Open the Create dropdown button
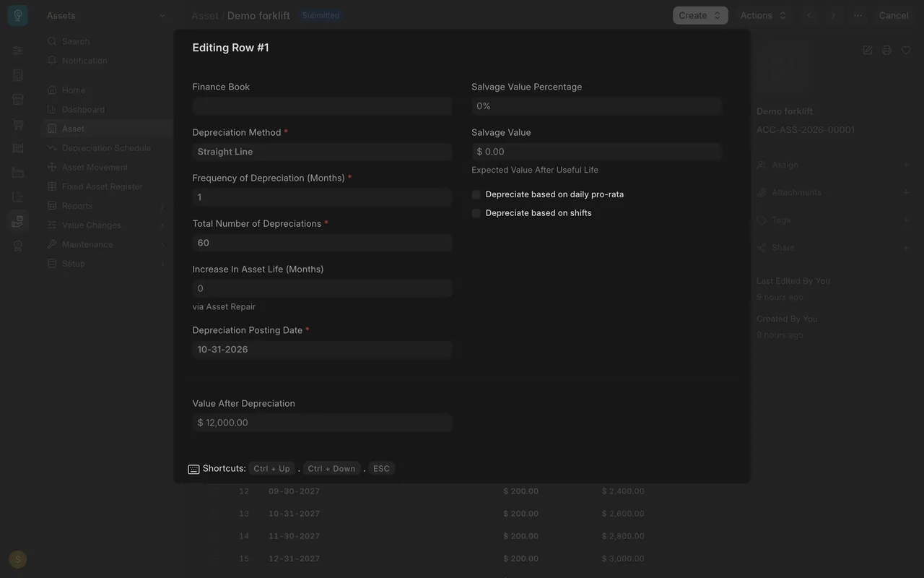The height and width of the screenshot is (578, 924). click(x=700, y=15)
